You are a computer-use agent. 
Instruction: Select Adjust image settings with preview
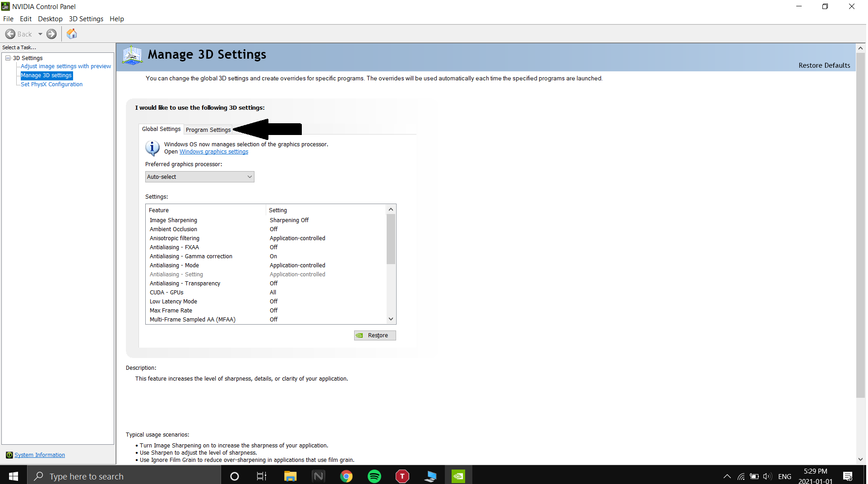66,66
